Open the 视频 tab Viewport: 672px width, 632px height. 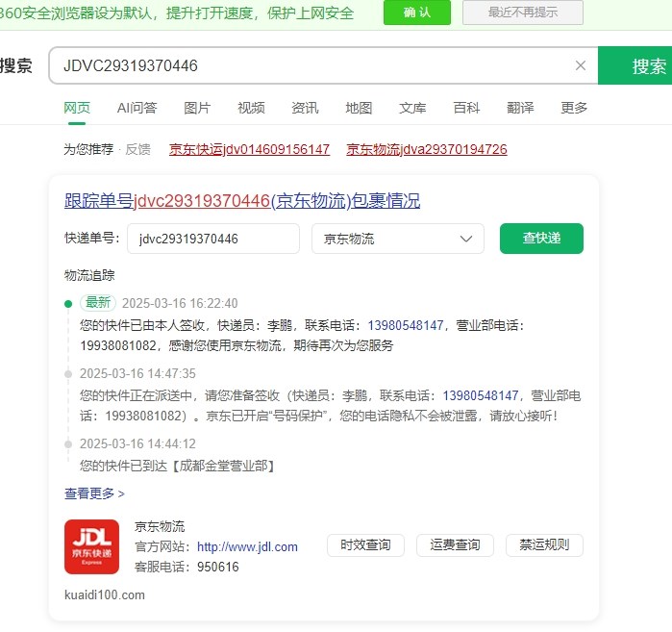[251, 108]
